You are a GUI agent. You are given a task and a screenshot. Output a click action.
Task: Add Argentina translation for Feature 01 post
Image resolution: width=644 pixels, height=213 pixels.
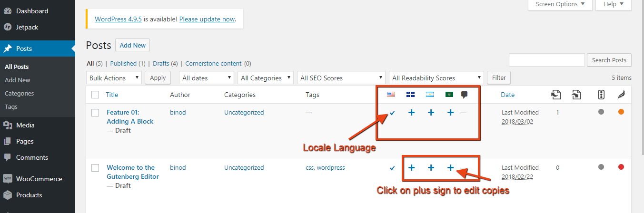431,113
